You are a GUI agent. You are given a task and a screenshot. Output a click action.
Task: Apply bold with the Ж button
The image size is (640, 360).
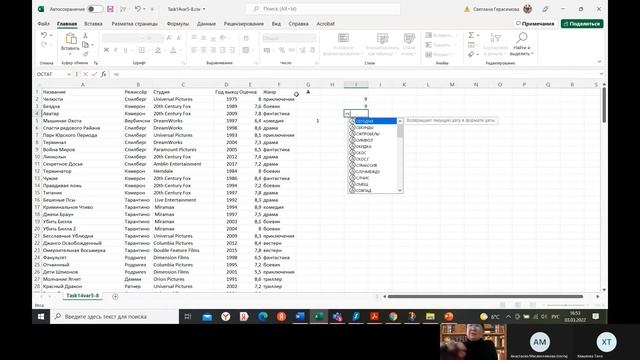coord(106,50)
